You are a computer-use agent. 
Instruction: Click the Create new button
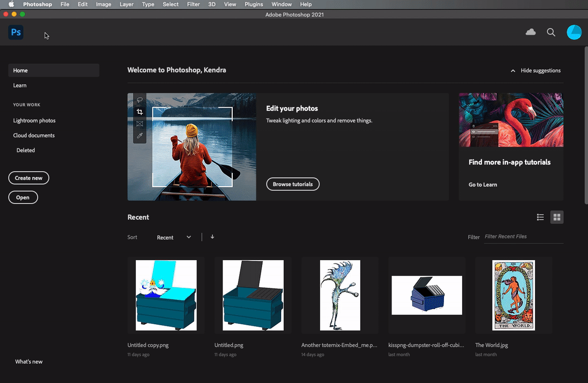click(29, 178)
